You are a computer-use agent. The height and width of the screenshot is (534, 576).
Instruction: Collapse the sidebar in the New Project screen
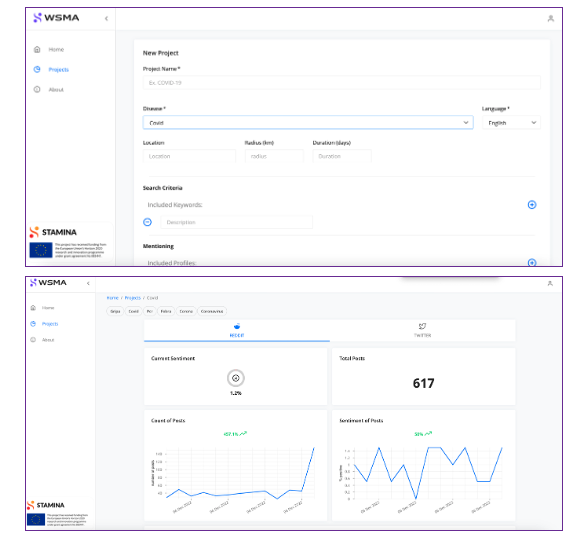click(107, 18)
